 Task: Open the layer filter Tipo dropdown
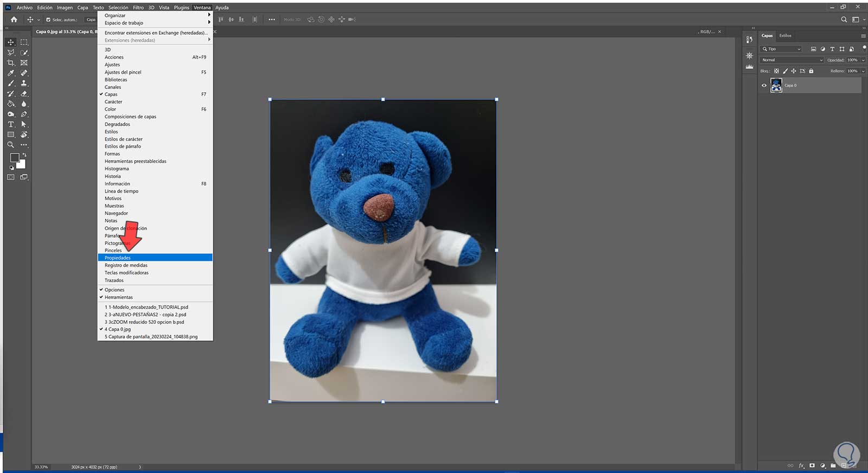[782, 49]
